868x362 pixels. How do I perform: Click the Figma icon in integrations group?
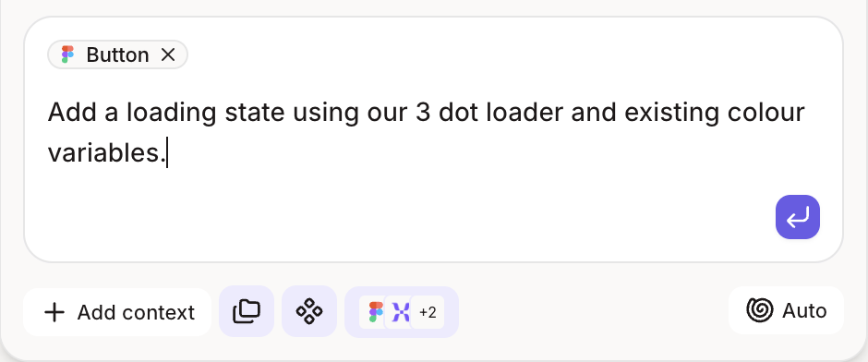[x=376, y=312]
